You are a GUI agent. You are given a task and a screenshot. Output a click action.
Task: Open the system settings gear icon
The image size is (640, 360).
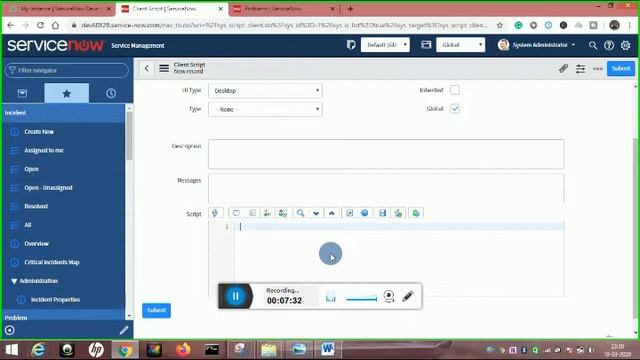pos(625,45)
